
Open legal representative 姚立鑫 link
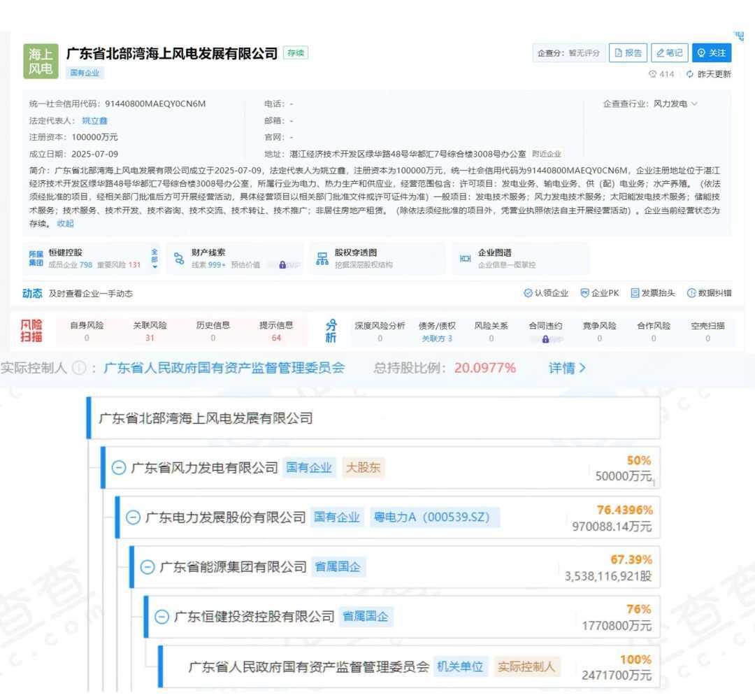[94, 120]
